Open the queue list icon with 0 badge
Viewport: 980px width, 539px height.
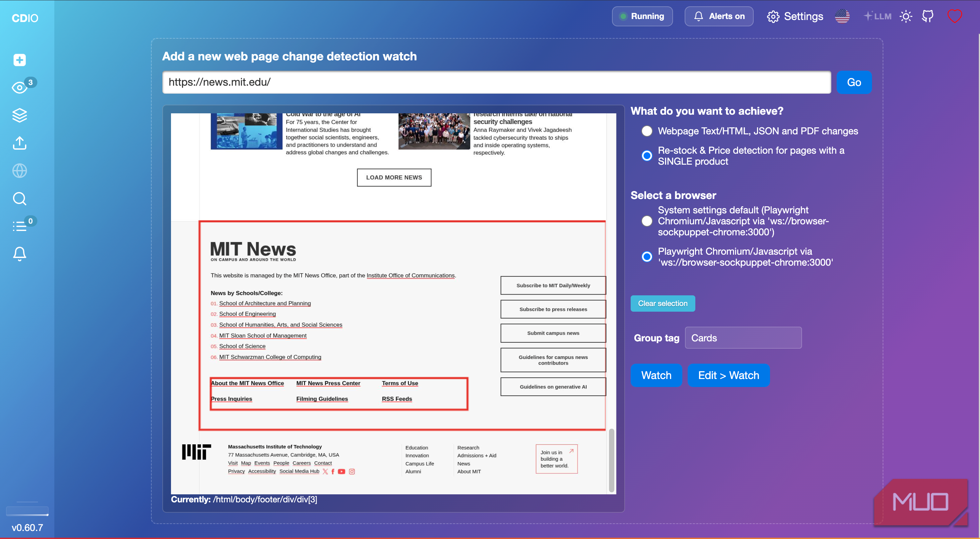(x=19, y=226)
